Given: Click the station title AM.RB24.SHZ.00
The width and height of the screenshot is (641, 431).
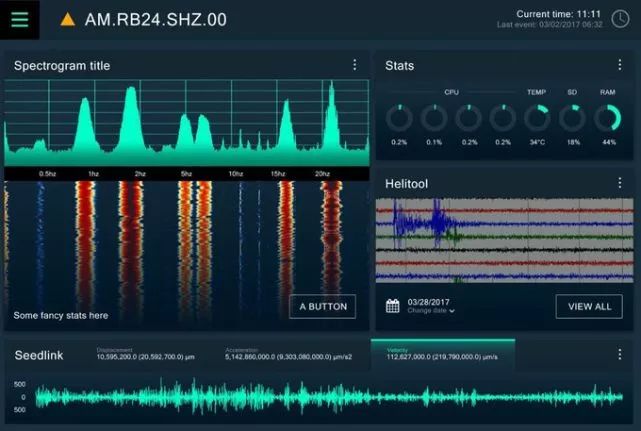Looking at the screenshot, I should [155, 20].
